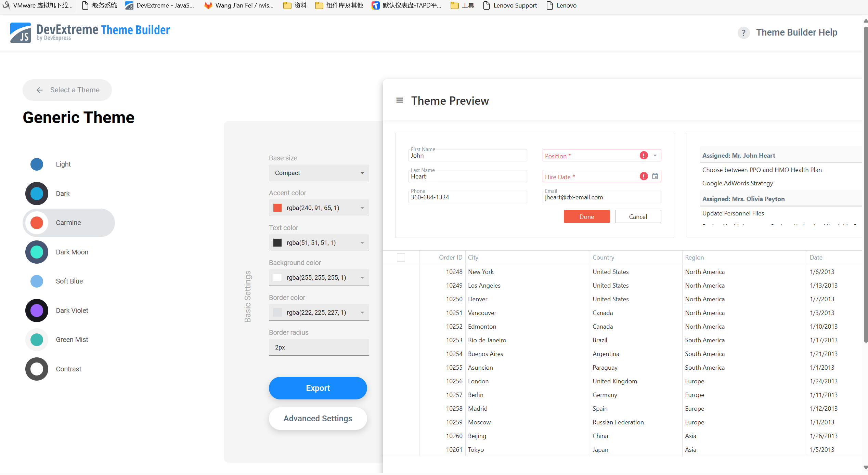
Task: Toggle the grid header select-all checkbox
Action: pos(401,258)
